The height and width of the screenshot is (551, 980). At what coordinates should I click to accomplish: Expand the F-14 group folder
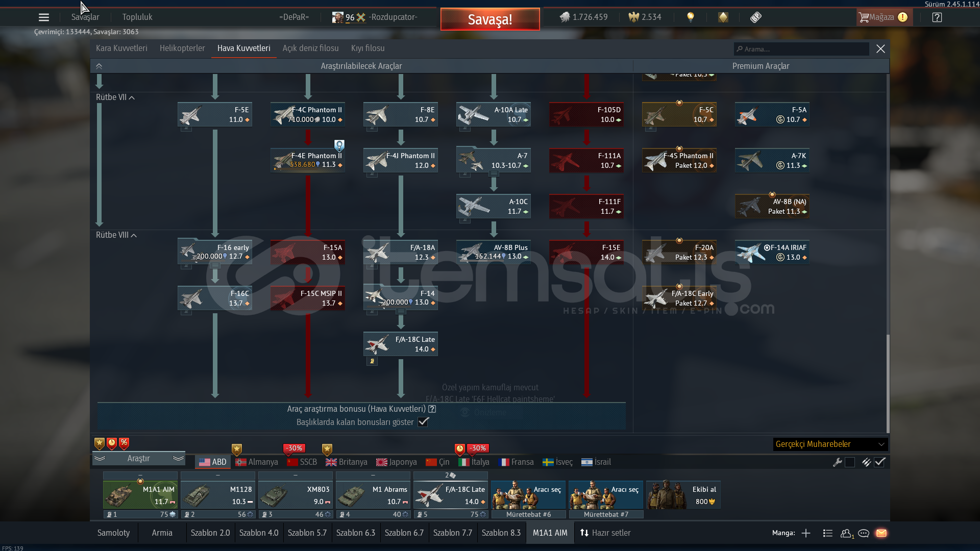[401, 298]
